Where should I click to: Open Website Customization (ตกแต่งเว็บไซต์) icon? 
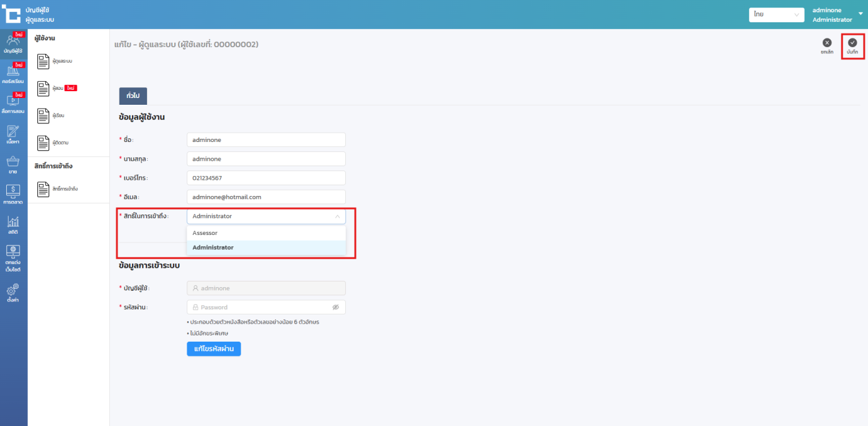13,258
